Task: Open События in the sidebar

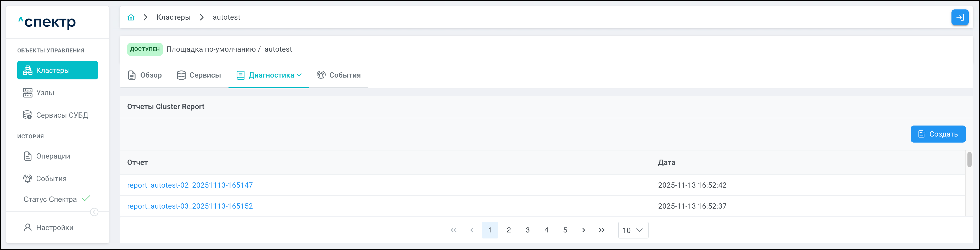Action: pyautogui.click(x=51, y=179)
